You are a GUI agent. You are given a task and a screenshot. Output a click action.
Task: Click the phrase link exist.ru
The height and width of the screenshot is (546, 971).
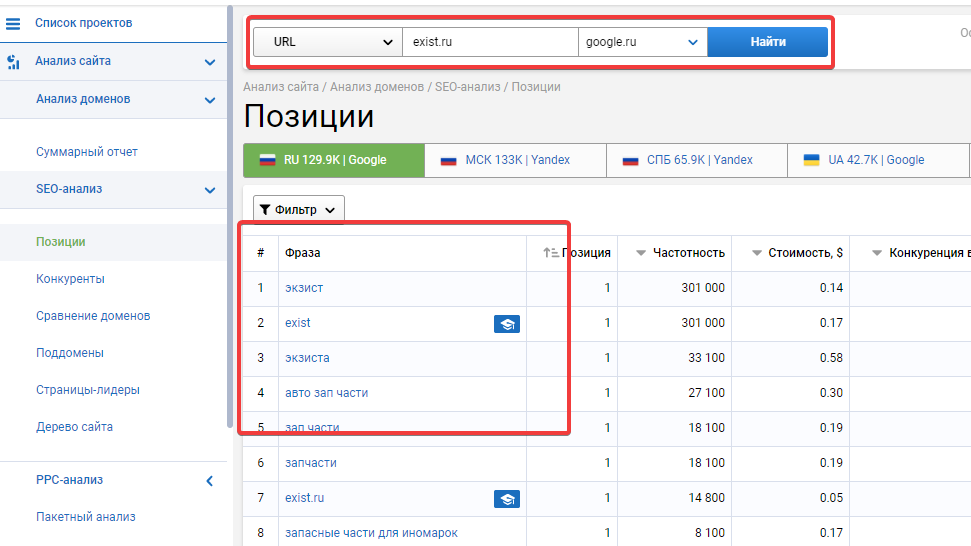[305, 498]
